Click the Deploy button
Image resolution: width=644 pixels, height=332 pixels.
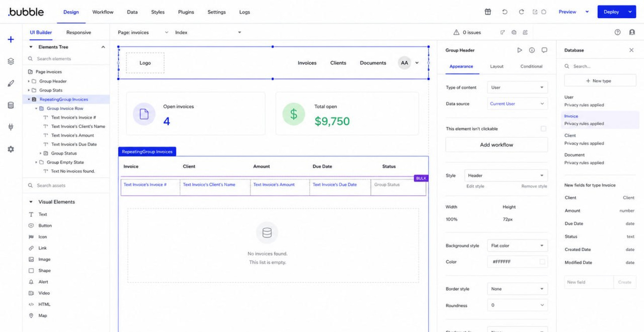(x=611, y=12)
